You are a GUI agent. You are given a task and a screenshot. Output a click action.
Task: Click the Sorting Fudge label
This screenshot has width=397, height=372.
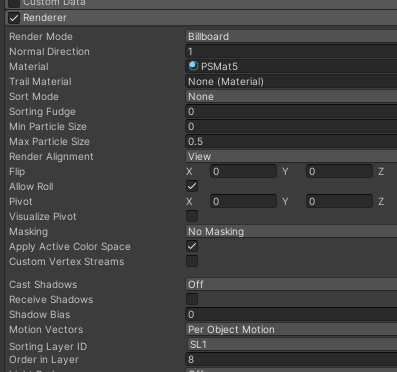(42, 111)
